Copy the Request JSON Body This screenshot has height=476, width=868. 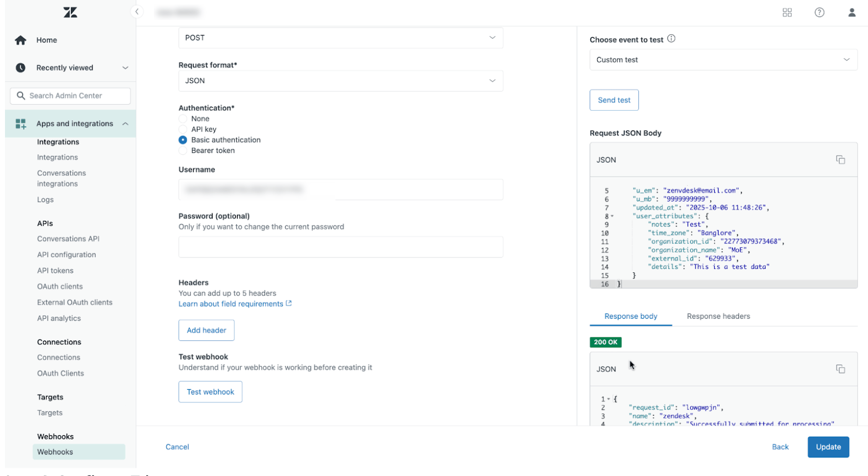coord(840,159)
